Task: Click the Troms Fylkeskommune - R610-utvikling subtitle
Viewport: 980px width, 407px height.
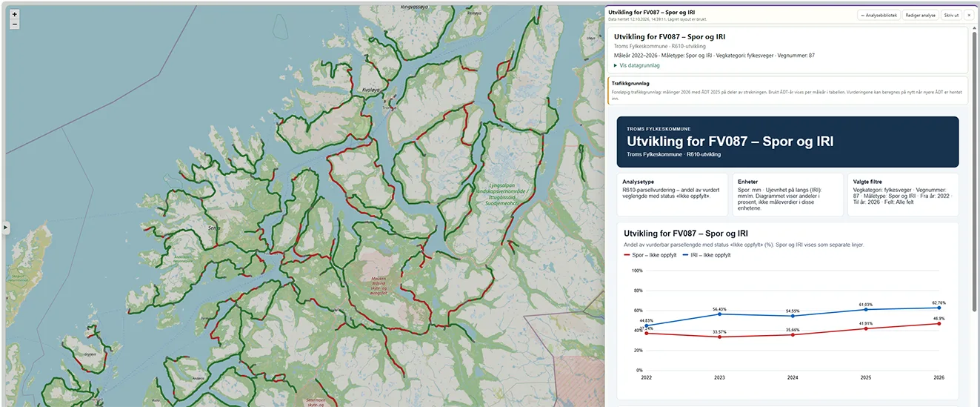Action: [660, 46]
